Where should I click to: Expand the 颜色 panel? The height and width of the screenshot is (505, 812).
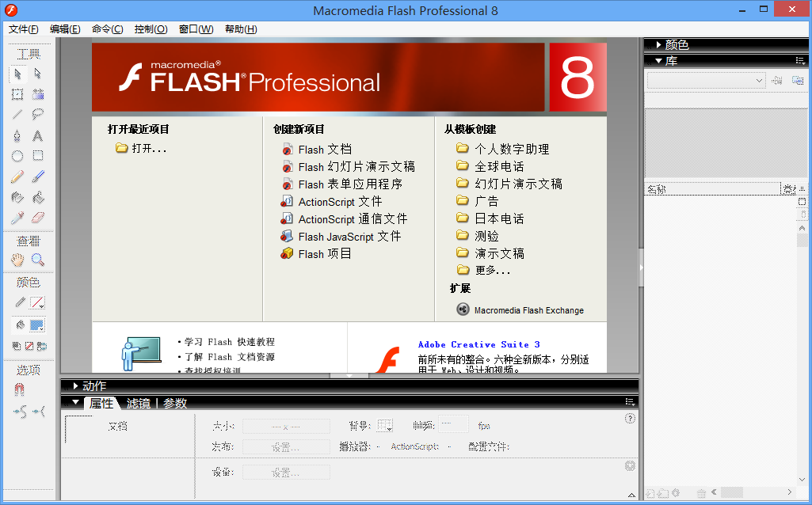(673, 45)
